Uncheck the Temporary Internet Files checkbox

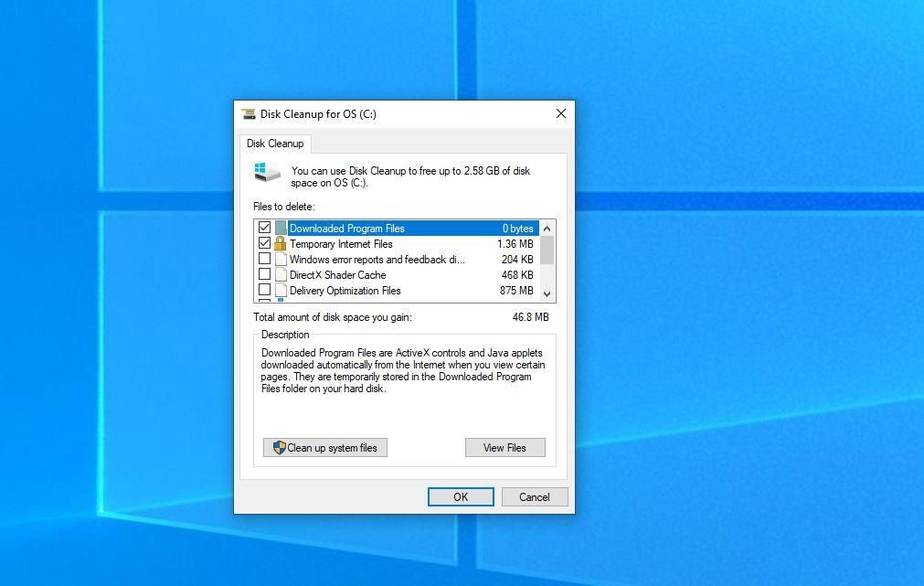pos(264,244)
